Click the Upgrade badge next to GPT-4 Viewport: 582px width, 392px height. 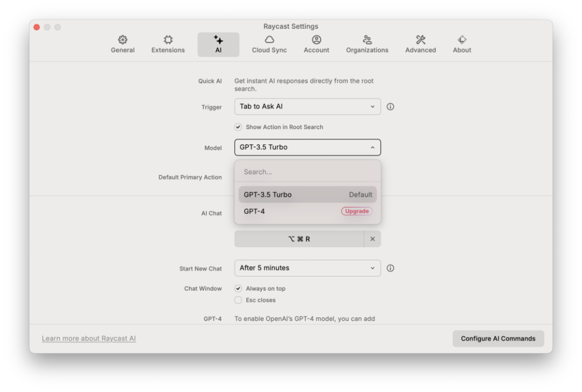(x=357, y=212)
